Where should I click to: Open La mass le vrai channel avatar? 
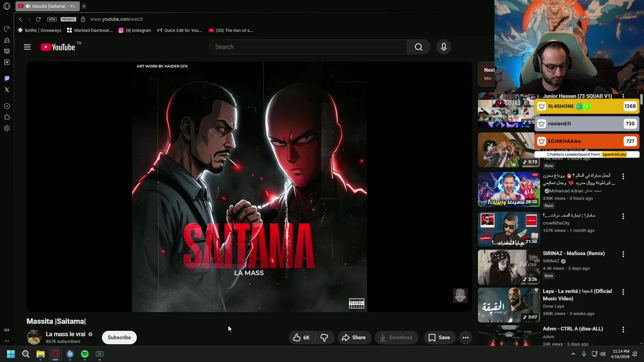[34, 337]
